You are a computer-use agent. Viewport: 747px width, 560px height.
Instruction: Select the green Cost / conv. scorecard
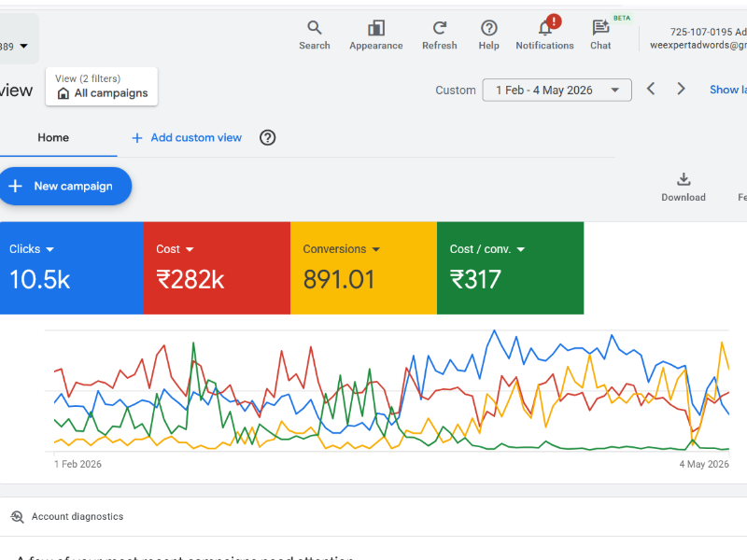coord(510,268)
